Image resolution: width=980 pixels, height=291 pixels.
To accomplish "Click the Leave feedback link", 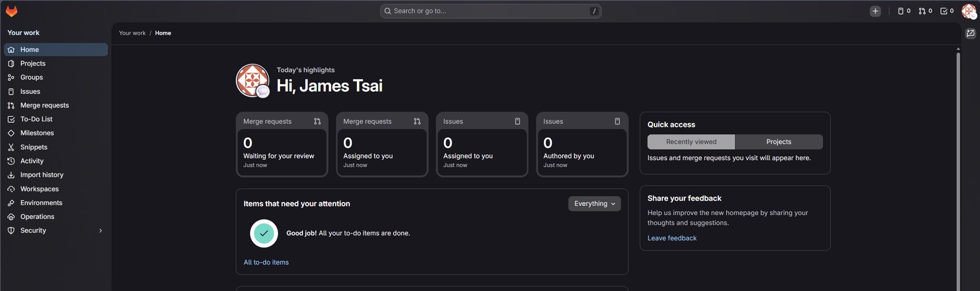I will 672,238.
